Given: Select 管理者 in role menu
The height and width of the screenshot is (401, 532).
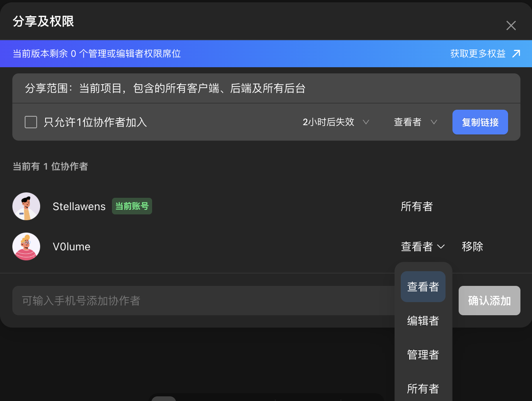Looking at the screenshot, I should 423,355.
